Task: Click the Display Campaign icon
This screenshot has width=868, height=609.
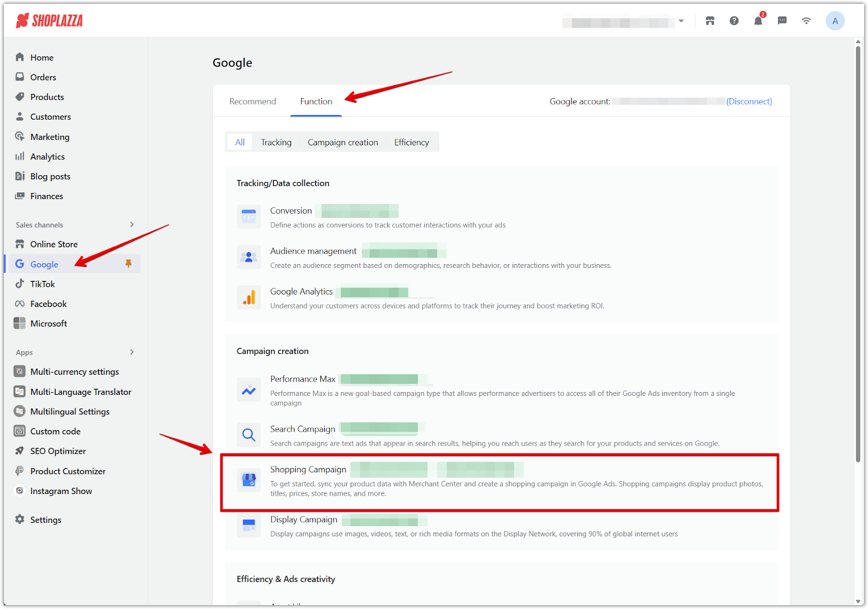Action: [249, 525]
